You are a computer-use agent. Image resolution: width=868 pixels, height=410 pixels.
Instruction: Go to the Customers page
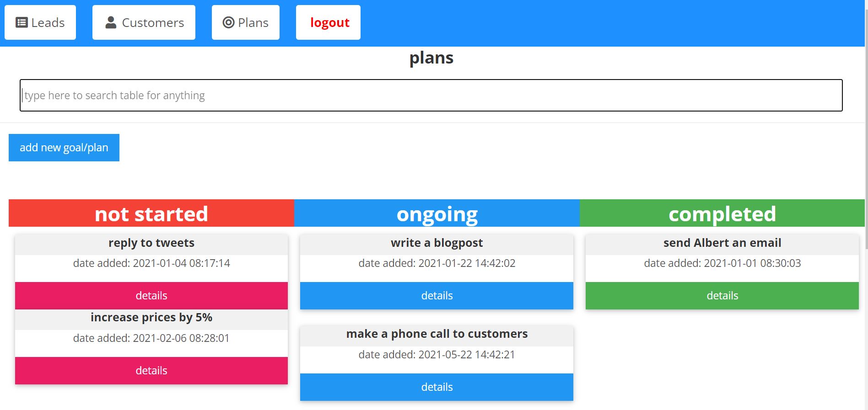click(144, 22)
